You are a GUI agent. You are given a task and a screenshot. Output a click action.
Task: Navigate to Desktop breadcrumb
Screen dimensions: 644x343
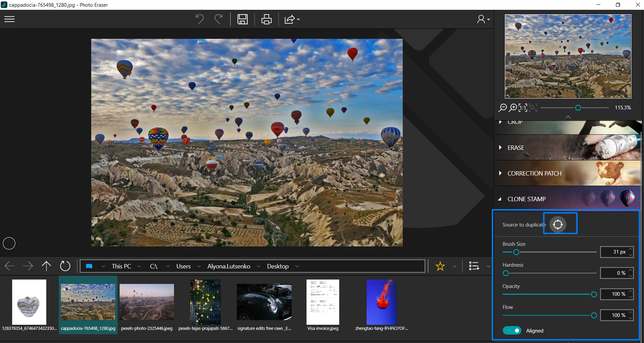278,266
